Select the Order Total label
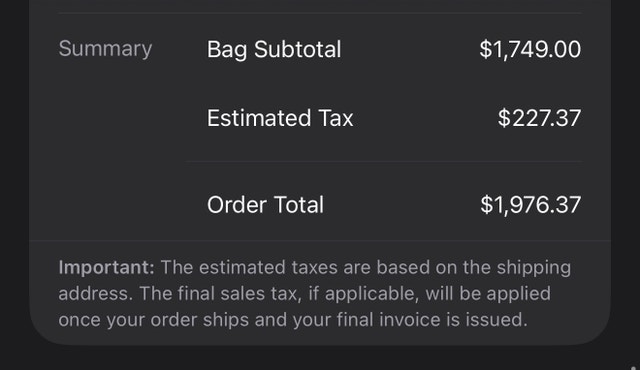Image resolution: width=640 pixels, height=370 pixels. [x=265, y=205]
